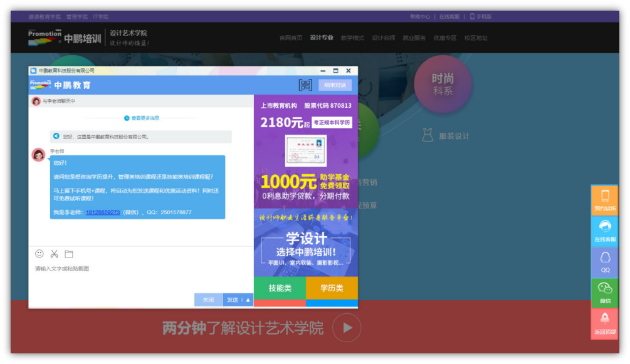The width and height of the screenshot is (630, 364).
Task: Open the folder file-upload icon
Action: coord(69,254)
